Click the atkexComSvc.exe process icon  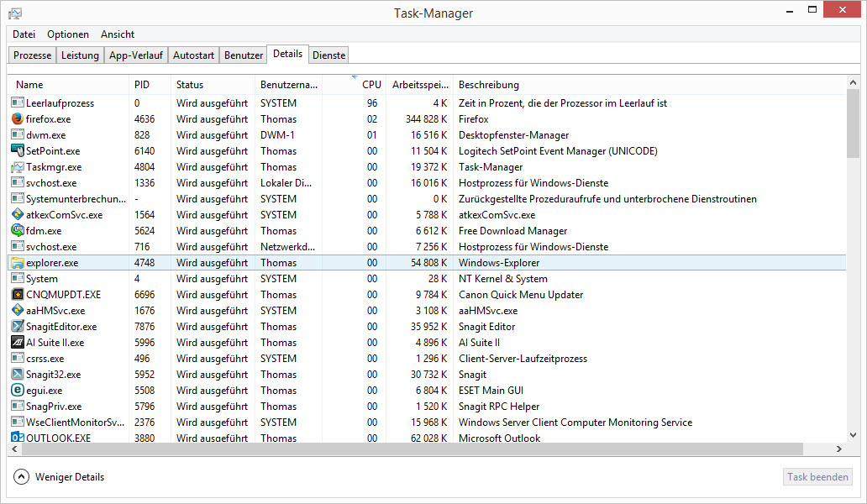17,214
